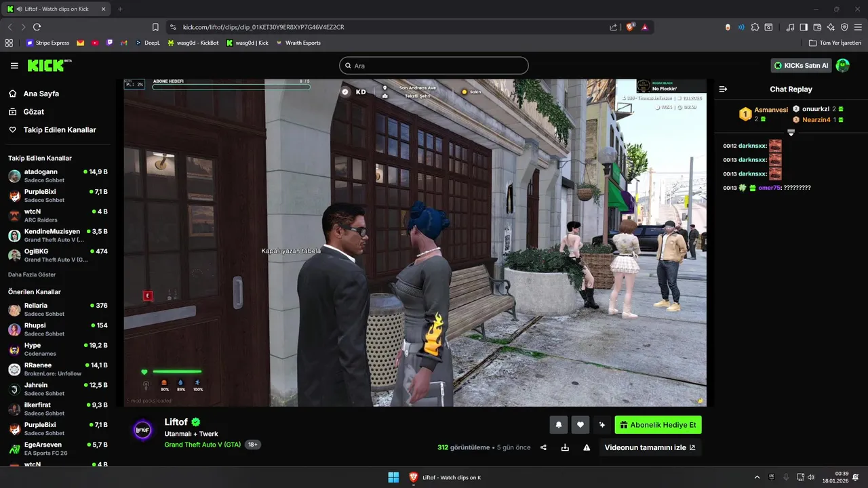Toggle notification bell for Liftof
Image resolution: width=868 pixels, height=488 pixels.
click(x=559, y=425)
